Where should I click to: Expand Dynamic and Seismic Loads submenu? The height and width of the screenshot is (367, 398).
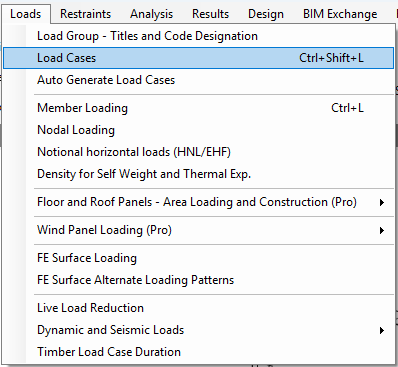click(198, 330)
